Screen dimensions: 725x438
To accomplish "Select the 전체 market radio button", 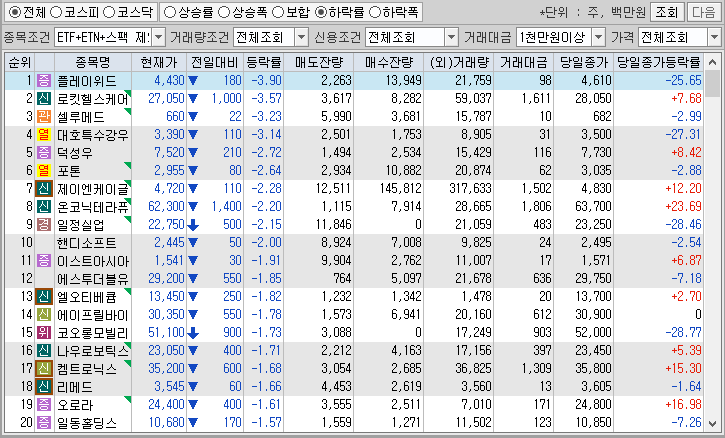I will coord(14,12).
